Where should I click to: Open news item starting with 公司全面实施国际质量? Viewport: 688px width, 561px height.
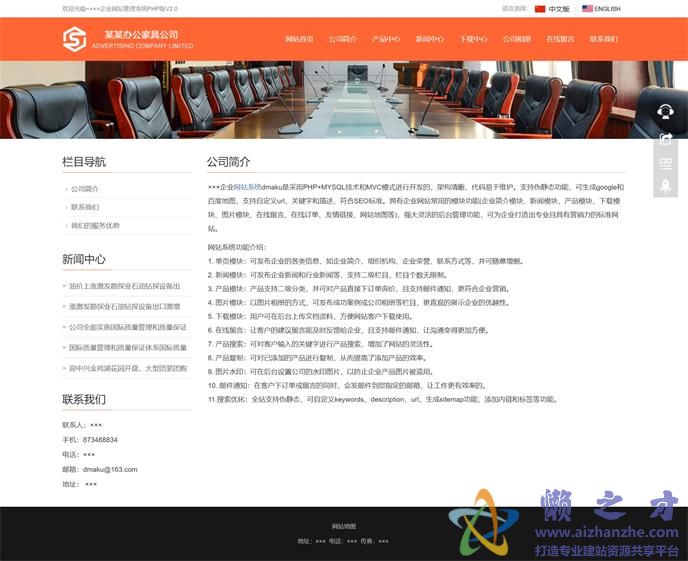[x=128, y=327]
